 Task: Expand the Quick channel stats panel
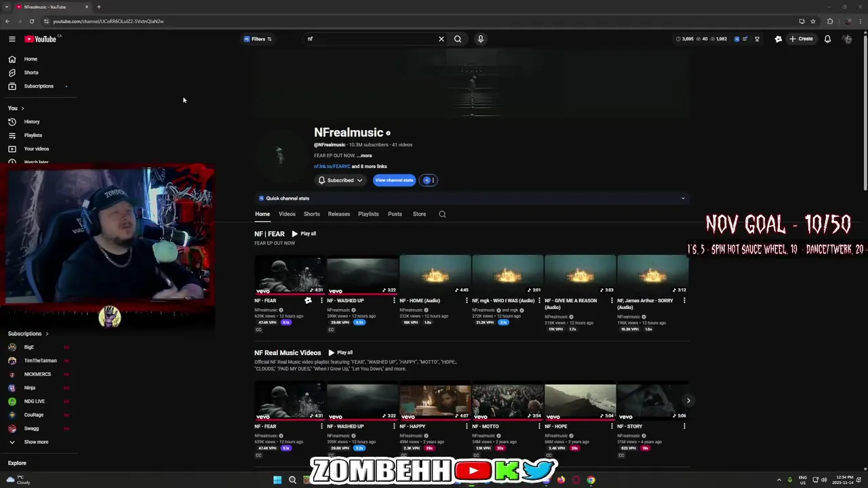tap(471, 199)
